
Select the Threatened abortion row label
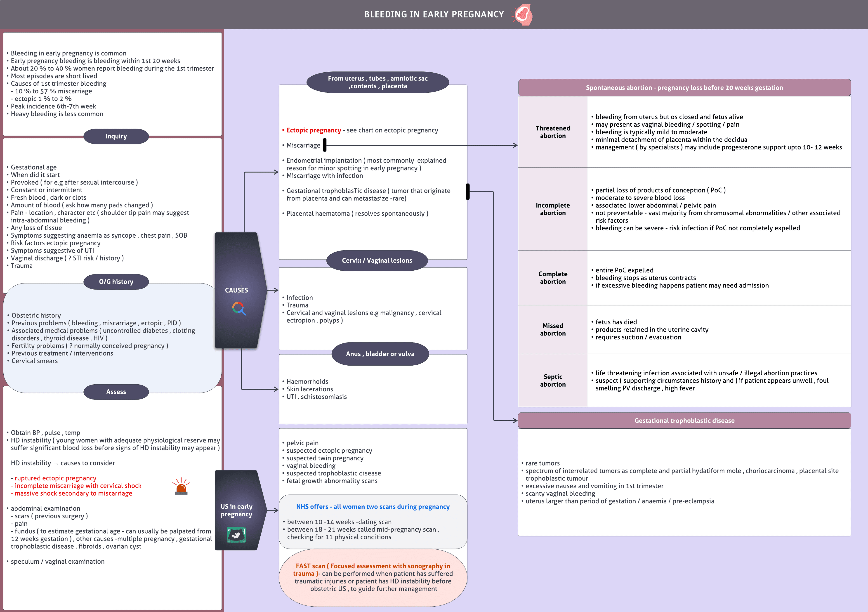pos(553,132)
